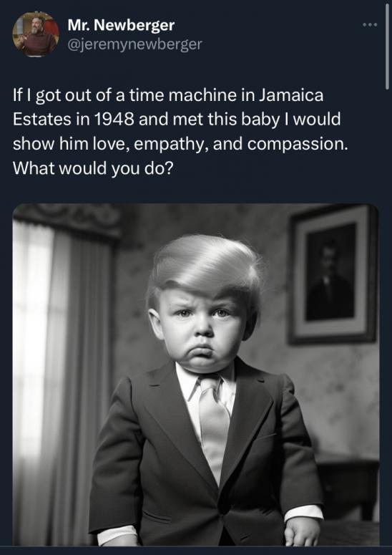The image size is (392, 555).
Task: Click the curtained window in the photo
Action: coord(63,375)
